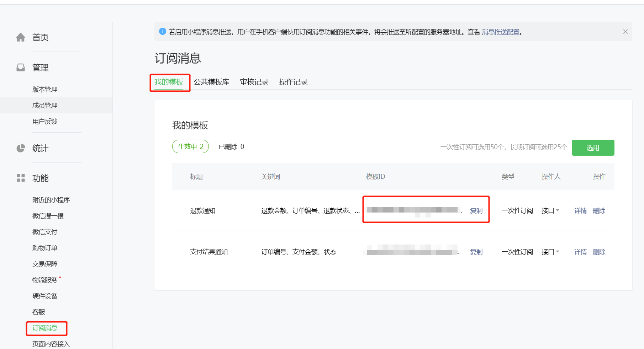Click the grid icon beside 功能

click(x=21, y=178)
